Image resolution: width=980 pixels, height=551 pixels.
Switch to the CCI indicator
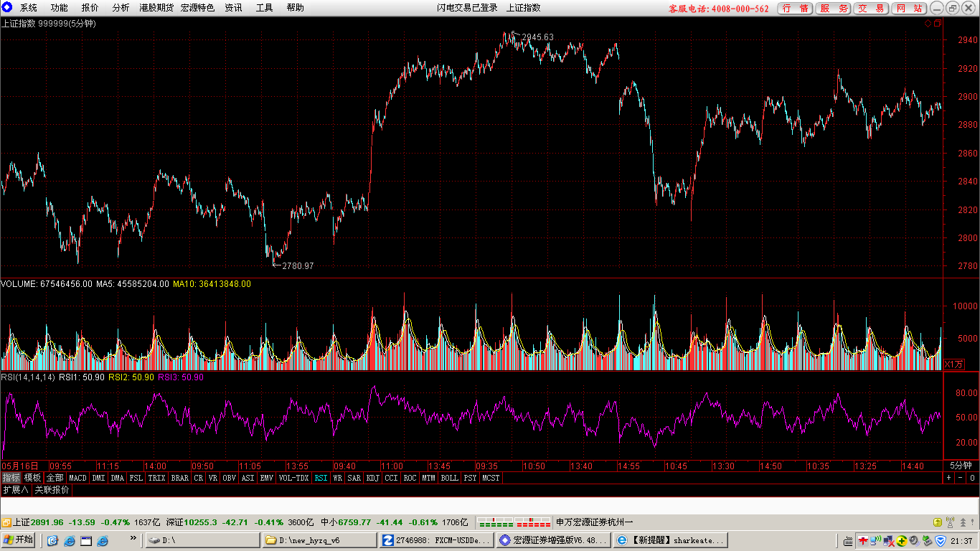pos(391,478)
